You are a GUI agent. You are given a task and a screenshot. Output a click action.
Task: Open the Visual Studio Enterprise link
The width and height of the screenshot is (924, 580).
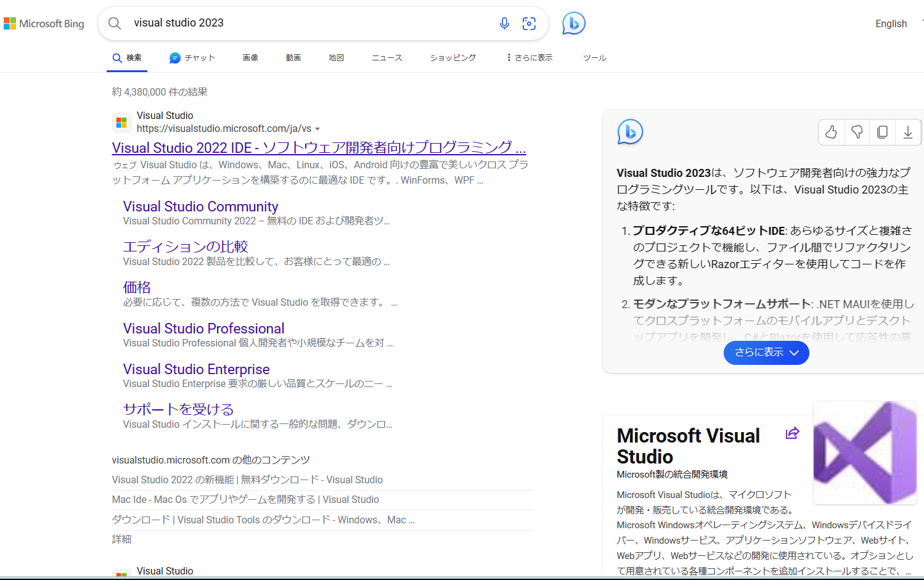(x=196, y=369)
